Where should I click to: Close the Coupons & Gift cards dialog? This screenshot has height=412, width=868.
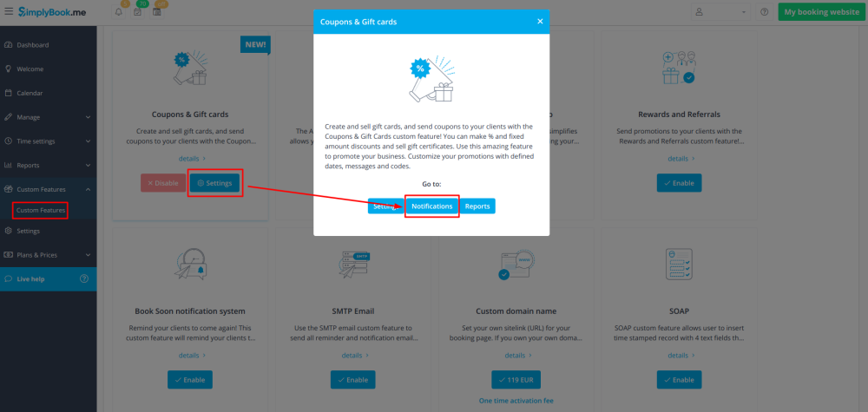[x=540, y=22]
